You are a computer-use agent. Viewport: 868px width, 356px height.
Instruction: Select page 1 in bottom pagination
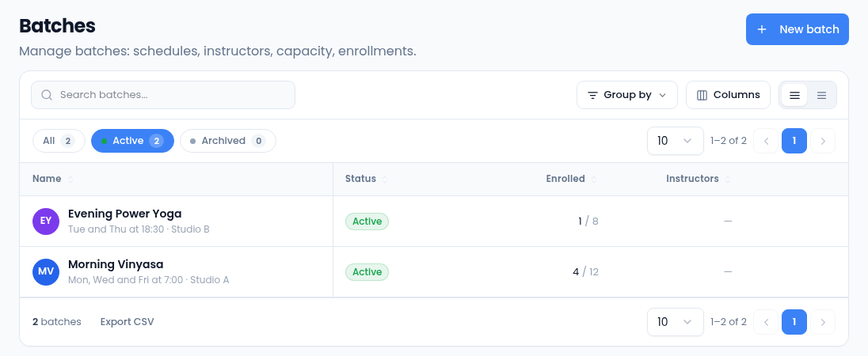point(794,322)
